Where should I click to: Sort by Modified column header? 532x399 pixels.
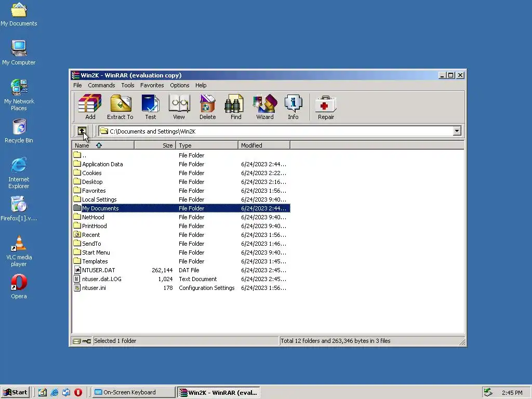click(264, 145)
